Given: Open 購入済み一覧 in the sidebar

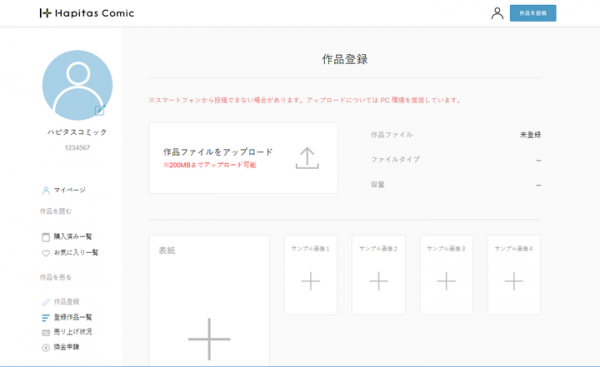Looking at the screenshot, I should point(73,237).
